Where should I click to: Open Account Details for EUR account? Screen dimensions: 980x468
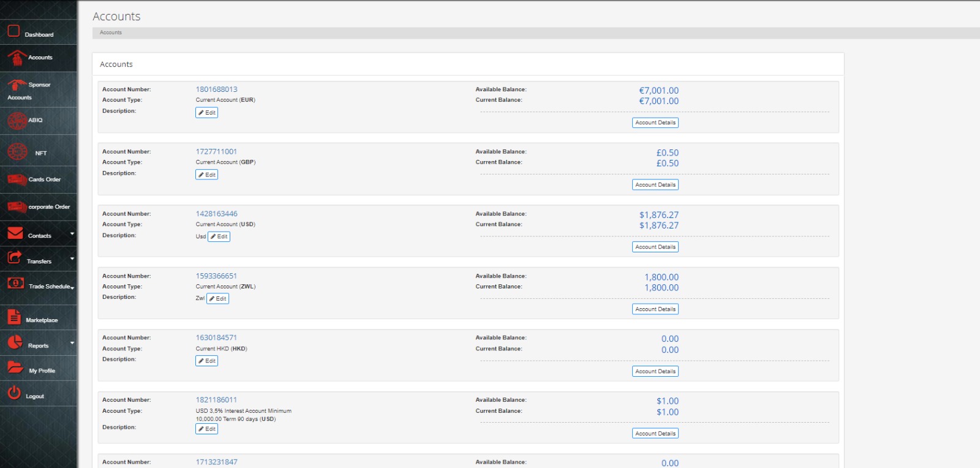(x=655, y=123)
